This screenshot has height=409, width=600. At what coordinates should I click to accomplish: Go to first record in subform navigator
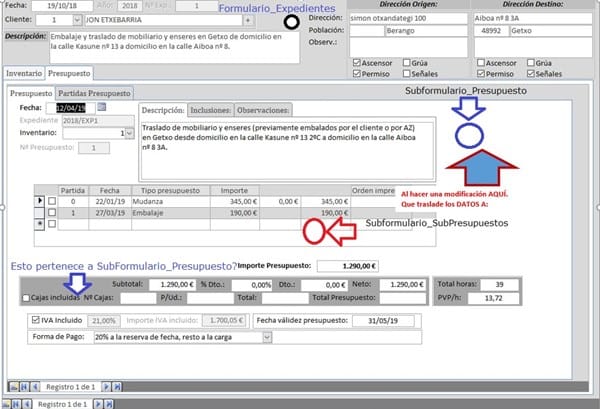click(x=13, y=386)
